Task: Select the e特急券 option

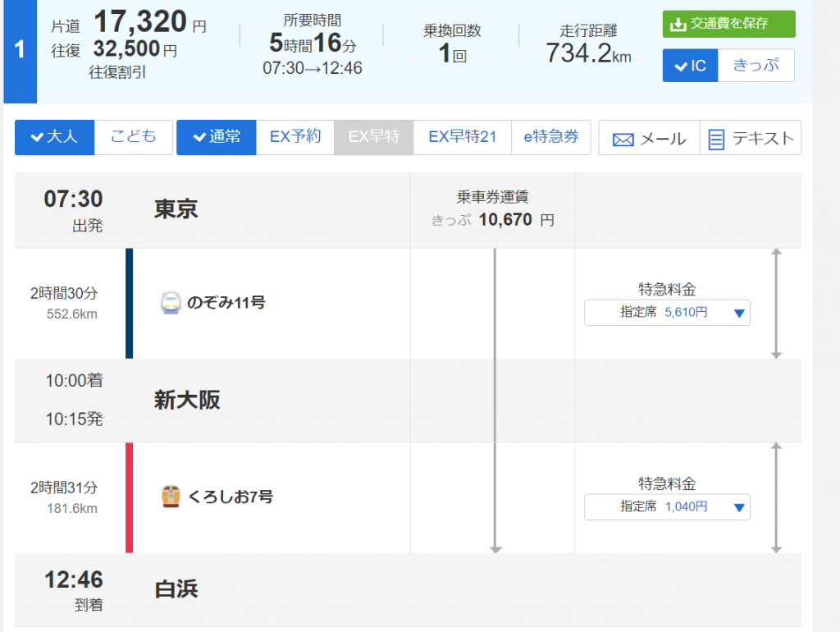Action: (x=551, y=137)
